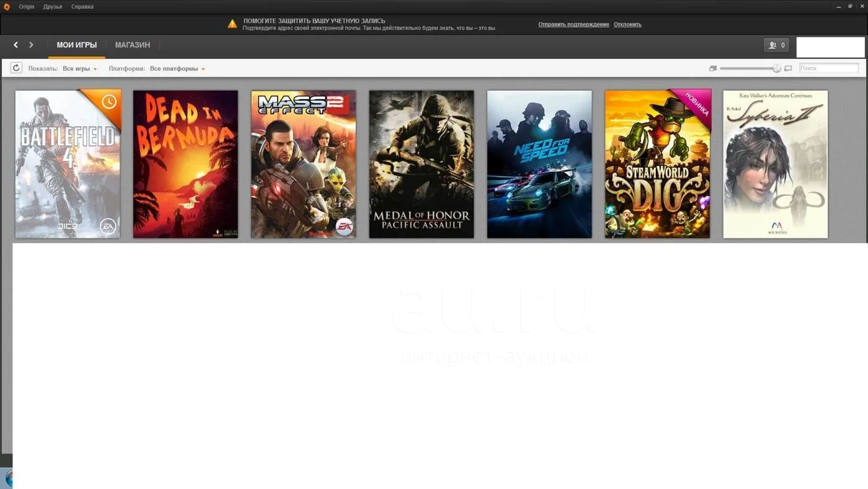Screen dimensions: 868x489
Task: Click the НОВИНКА ribbon on SteamWorld Dig
Action: coord(696,104)
